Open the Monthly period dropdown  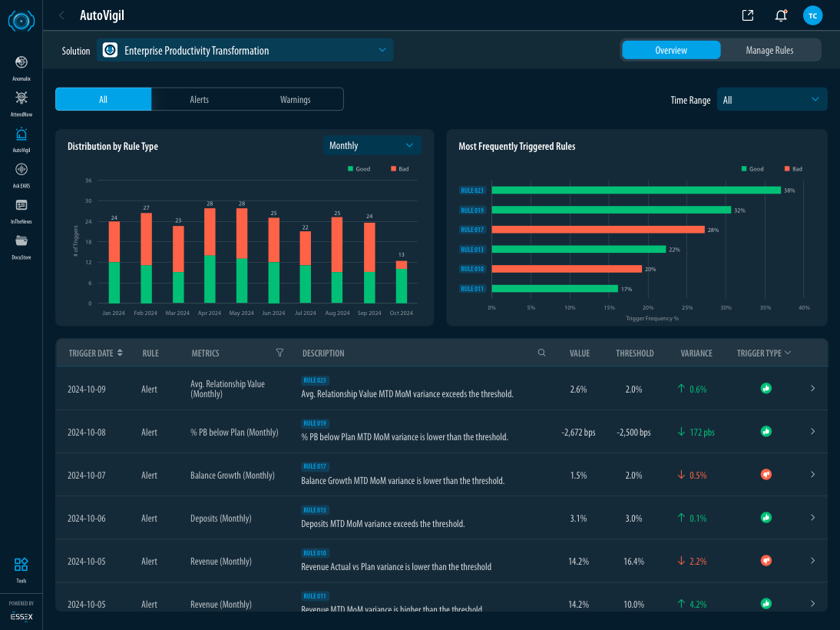[x=372, y=145]
